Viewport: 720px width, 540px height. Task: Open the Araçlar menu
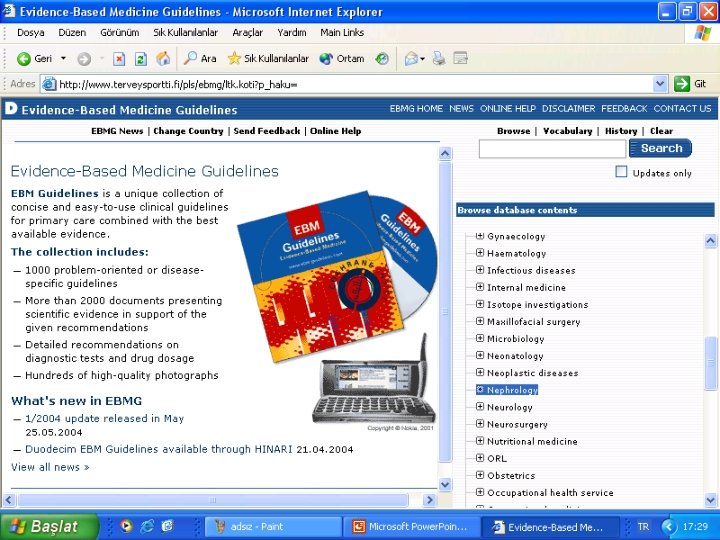(x=248, y=33)
